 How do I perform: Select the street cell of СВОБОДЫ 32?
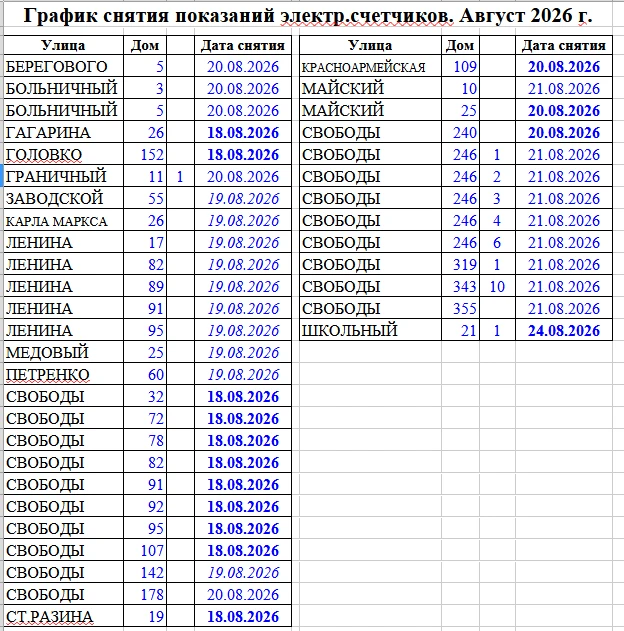coord(64,396)
